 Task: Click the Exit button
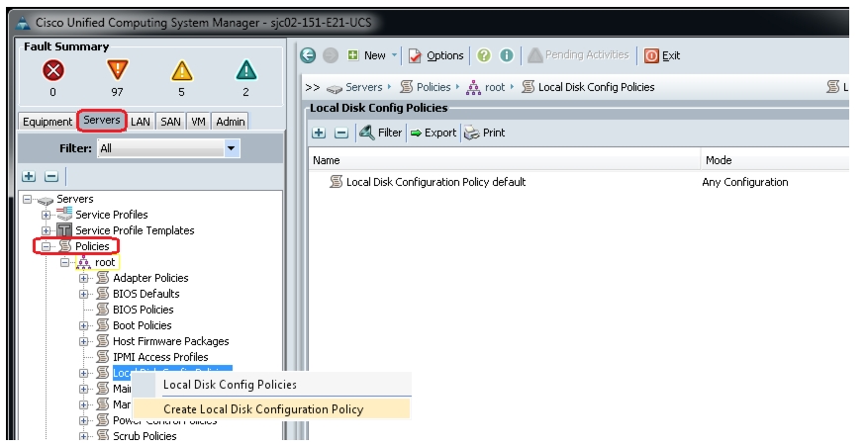(x=662, y=55)
